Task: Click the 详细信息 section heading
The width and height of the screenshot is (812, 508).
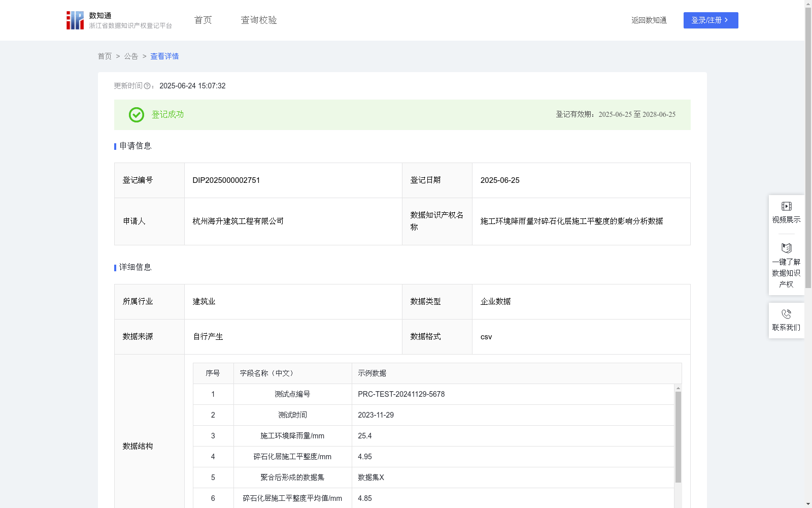Action: click(135, 268)
